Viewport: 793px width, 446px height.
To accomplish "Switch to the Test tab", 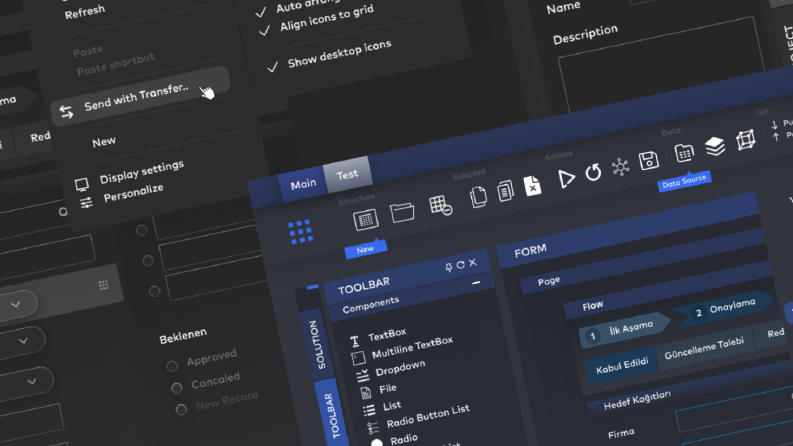I will 347,175.
